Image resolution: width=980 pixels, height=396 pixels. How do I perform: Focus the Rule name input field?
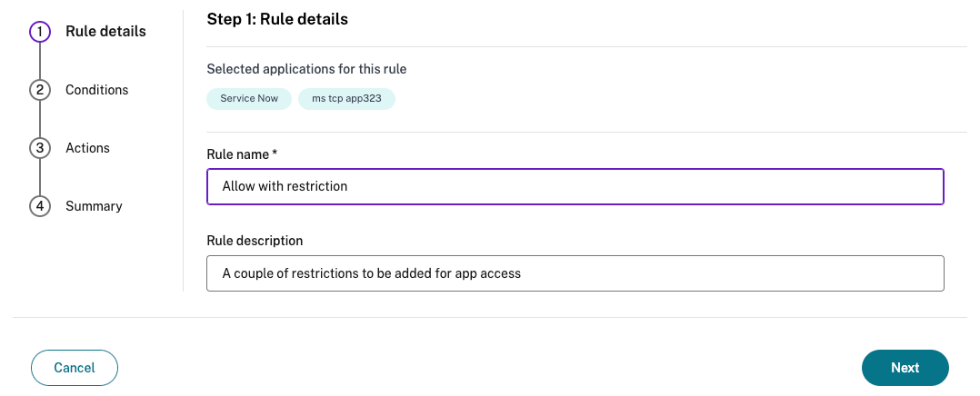(575, 186)
